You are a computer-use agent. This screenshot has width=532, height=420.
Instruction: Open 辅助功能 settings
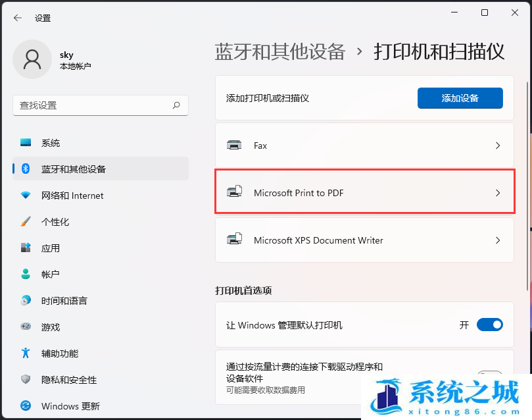(x=101, y=353)
